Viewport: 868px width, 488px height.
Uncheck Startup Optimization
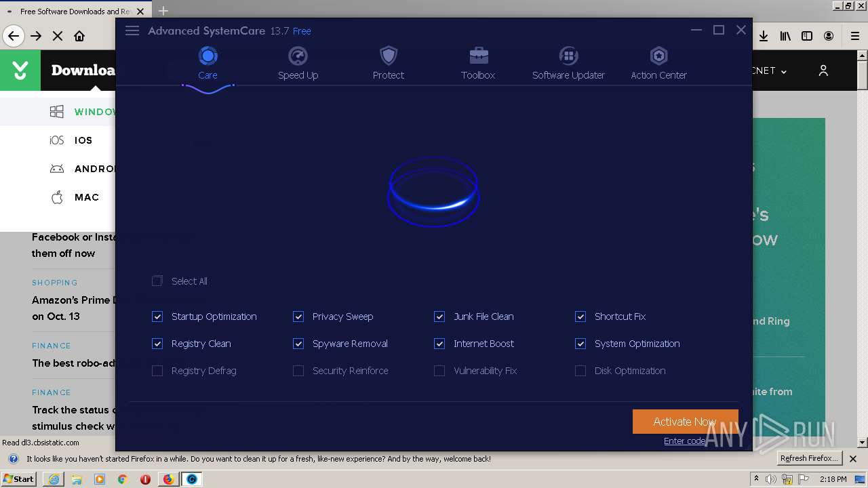[x=157, y=317]
